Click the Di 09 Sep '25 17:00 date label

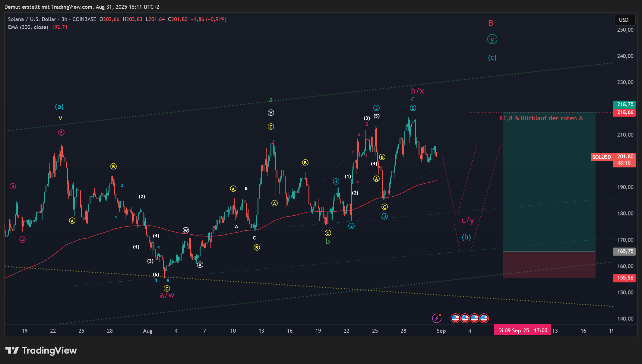click(522, 331)
